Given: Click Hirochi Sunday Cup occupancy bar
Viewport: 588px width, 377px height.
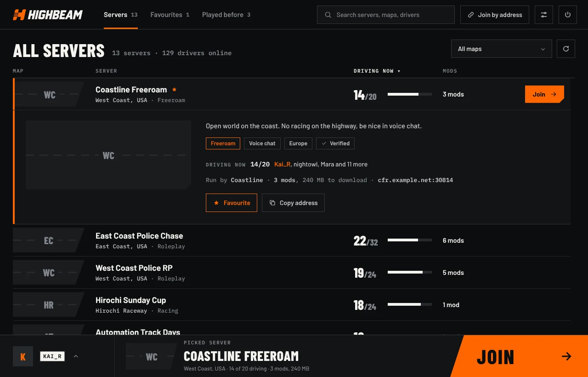Looking at the screenshot, I should (410, 304).
